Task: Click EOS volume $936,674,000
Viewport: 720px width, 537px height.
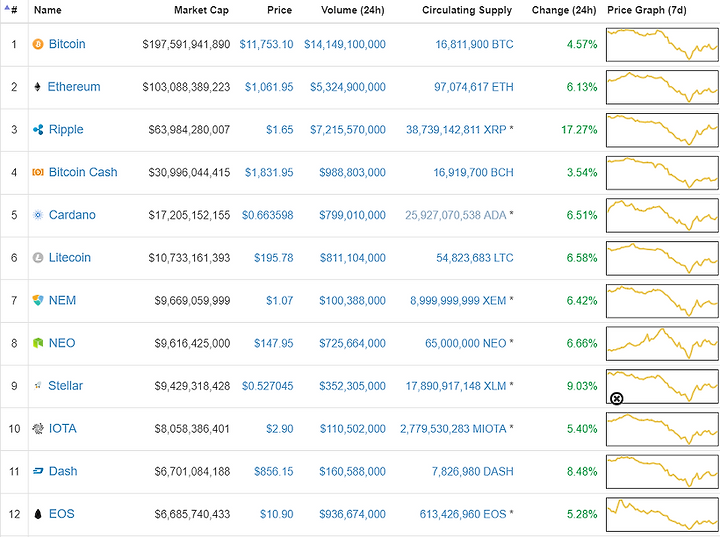Action: [353, 514]
